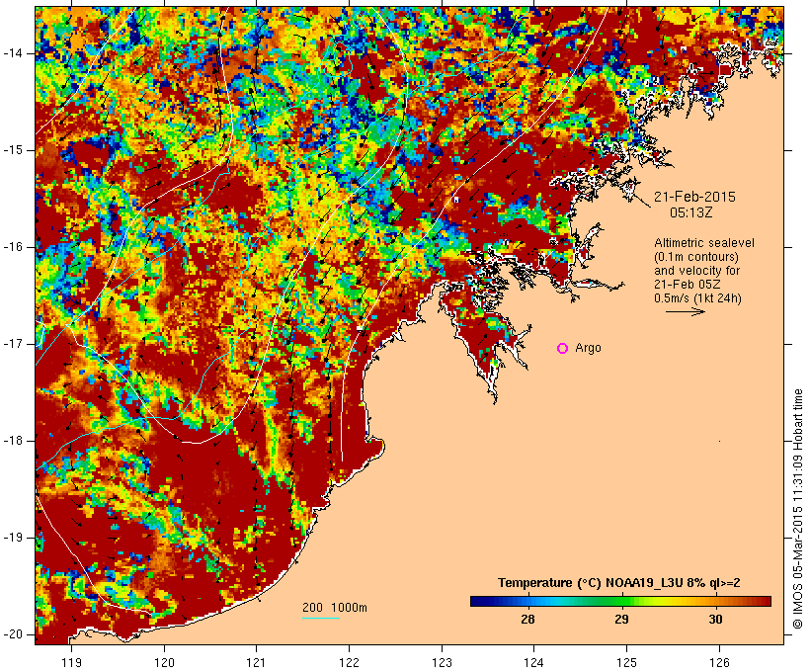Click the color bar value 30
Screen dimensions: 810x672
click(x=715, y=620)
